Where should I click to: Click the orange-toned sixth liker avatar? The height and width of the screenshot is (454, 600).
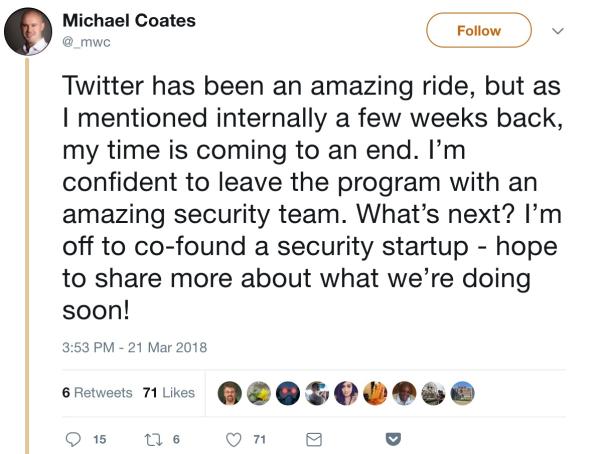375,393
